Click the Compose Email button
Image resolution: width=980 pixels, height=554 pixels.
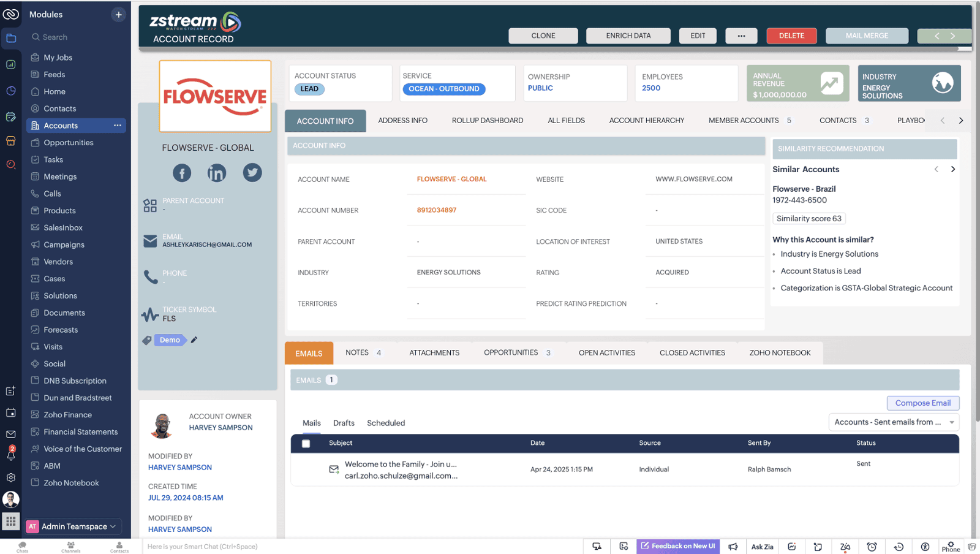click(923, 403)
